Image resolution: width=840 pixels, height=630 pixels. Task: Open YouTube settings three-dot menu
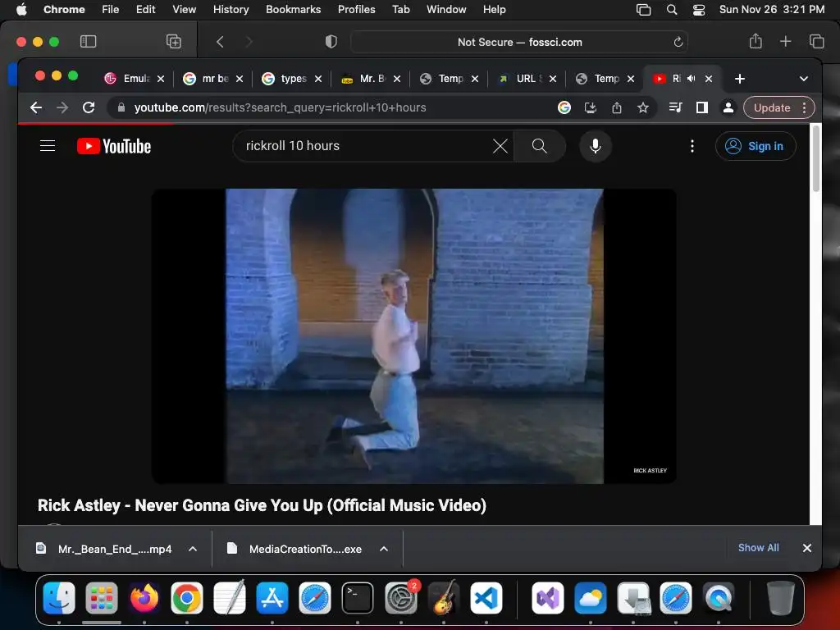692,146
